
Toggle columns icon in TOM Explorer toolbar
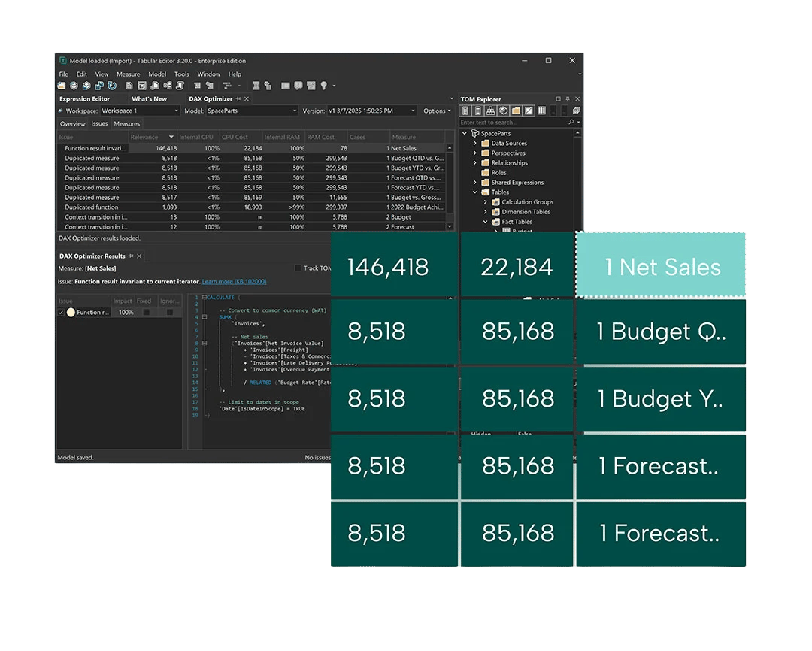[541, 111]
